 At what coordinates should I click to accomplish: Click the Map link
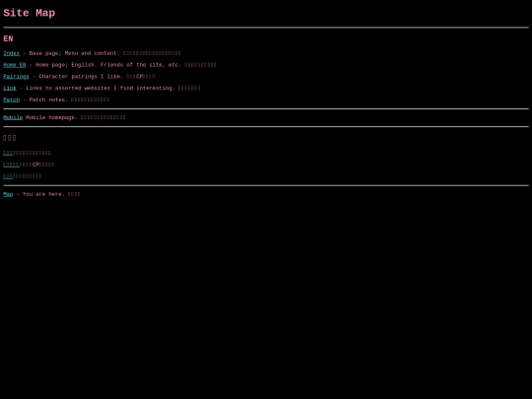8,194
